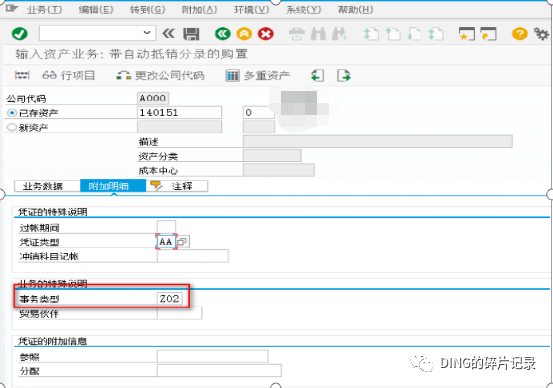Open the 编辑(E) menu
The height and width of the screenshot is (388, 553).
[x=96, y=10]
